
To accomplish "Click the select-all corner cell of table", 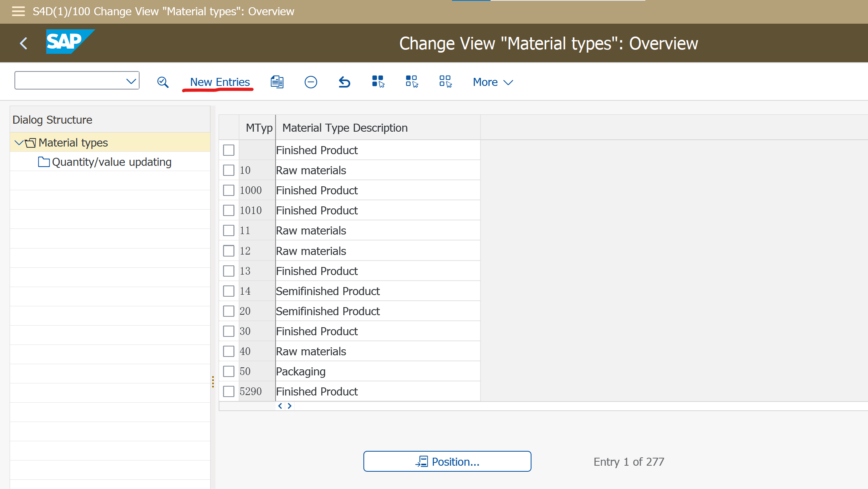I will [x=229, y=128].
